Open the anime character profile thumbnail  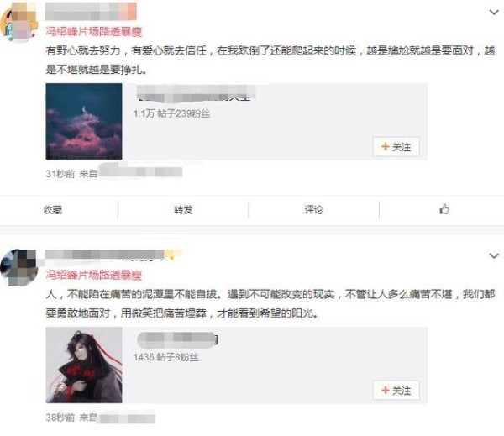click(84, 365)
